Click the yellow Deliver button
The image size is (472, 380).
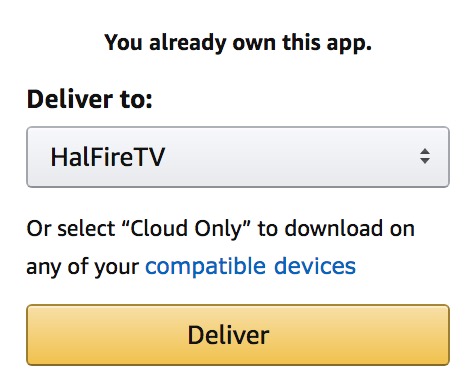point(238,335)
